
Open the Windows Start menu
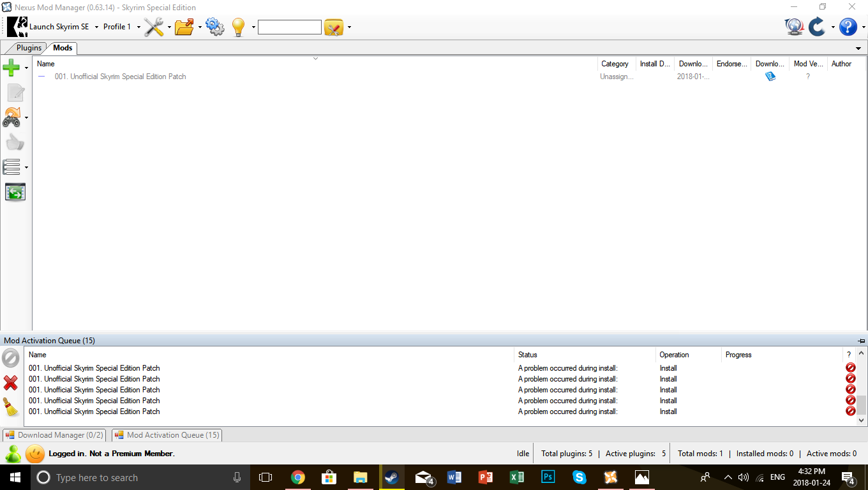[x=15, y=477]
